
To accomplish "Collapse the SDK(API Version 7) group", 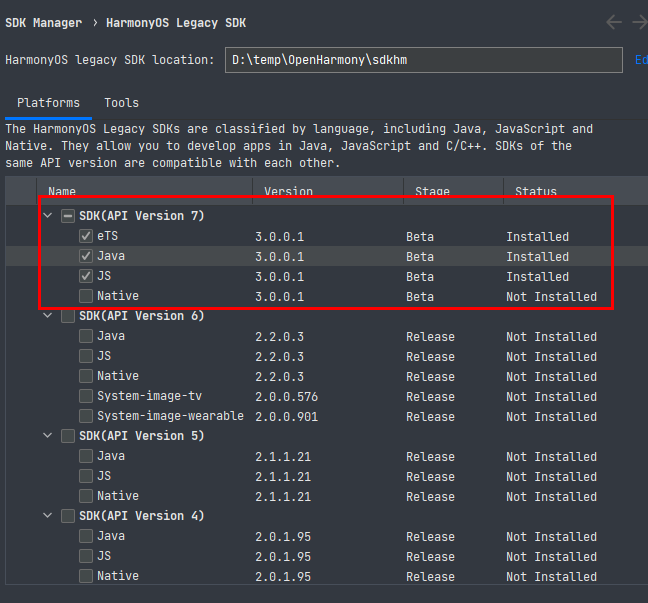I will [x=48, y=215].
